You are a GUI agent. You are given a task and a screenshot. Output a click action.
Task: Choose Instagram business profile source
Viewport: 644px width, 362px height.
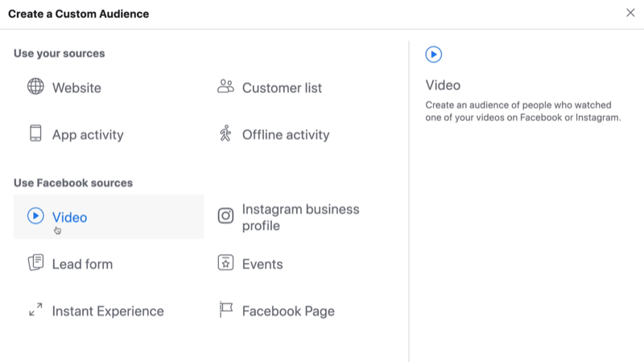click(x=300, y=217)
